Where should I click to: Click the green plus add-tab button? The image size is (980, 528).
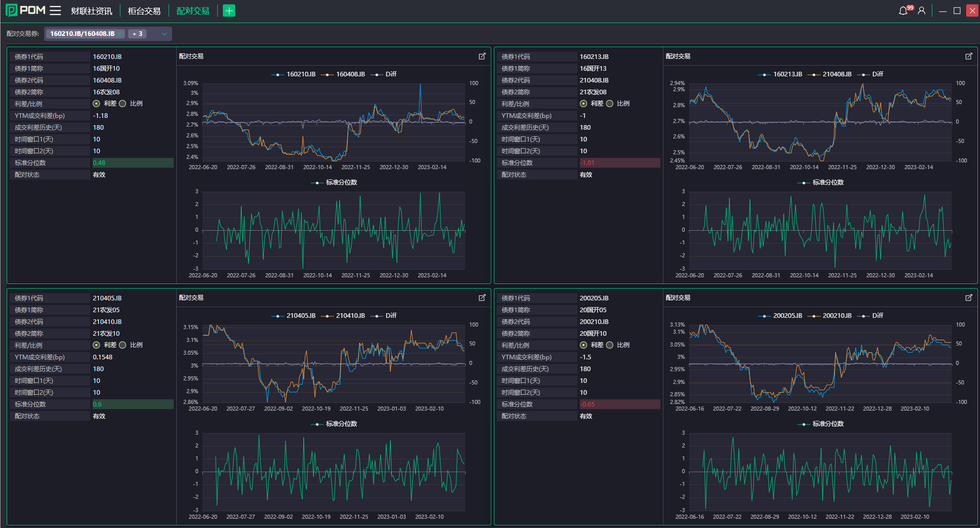click(229, 11)
